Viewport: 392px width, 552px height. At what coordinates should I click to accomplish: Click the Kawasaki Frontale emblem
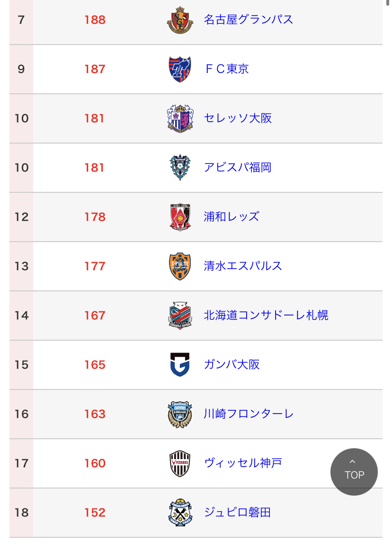coord(180,414)
